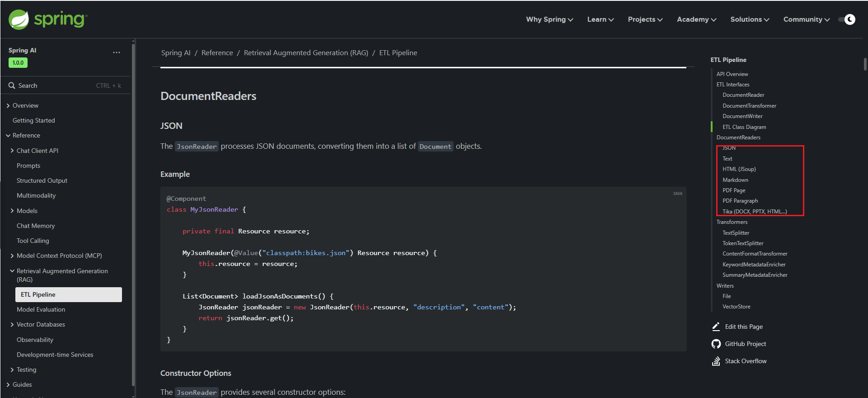Jump to TokenTextSplitter section
The width and height of the screenshot is (868, 398).
pos(743,243)
